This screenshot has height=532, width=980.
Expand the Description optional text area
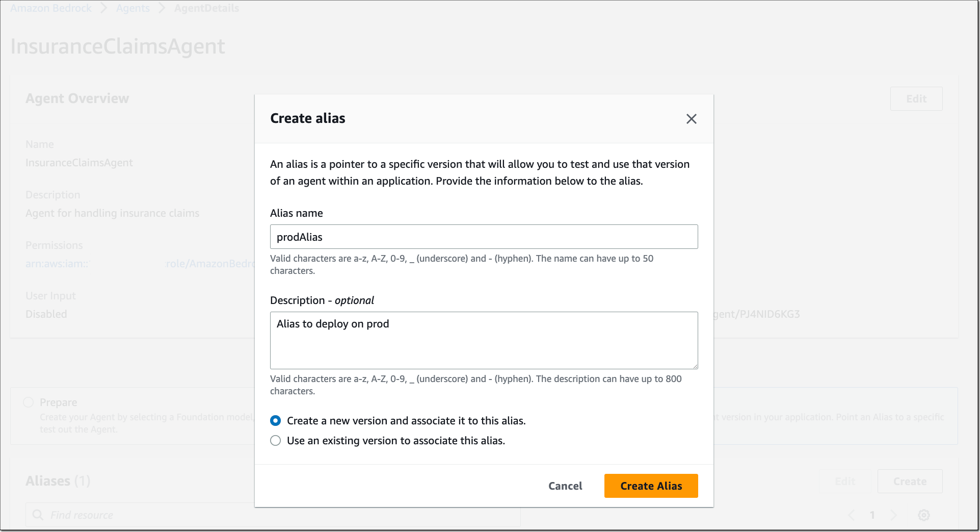click(x=695, y=366)
